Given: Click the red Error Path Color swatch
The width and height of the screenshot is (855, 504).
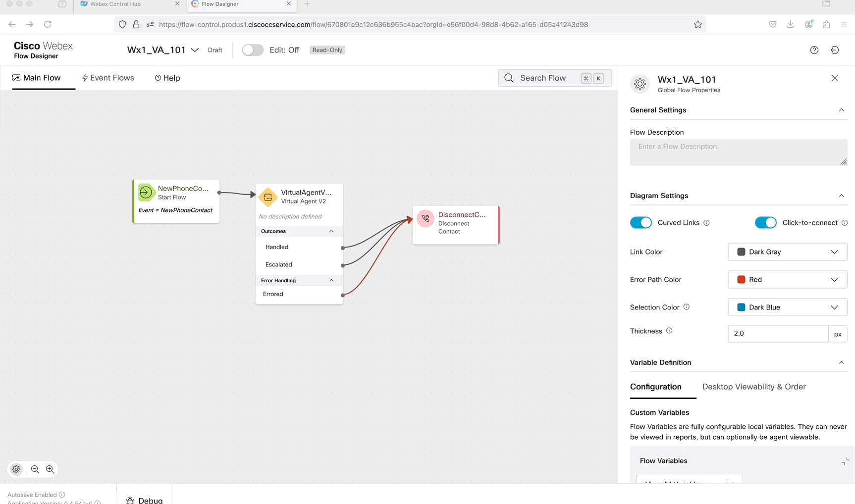Looking at the screenshot, I should 741,280.
